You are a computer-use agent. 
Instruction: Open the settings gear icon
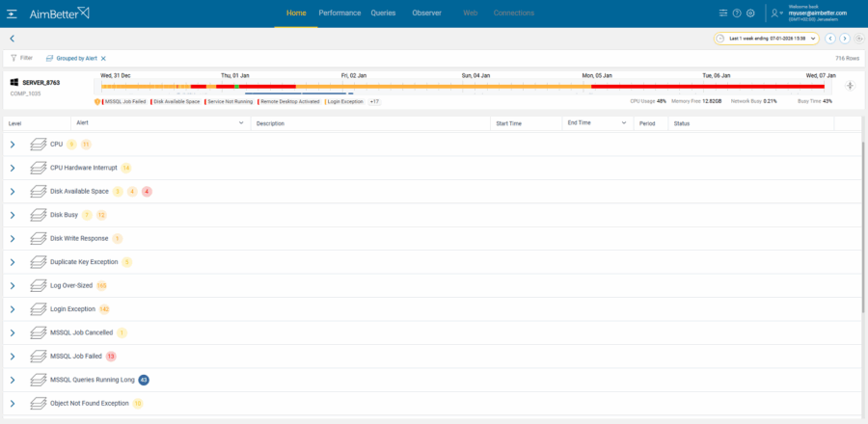[x=750, y=13]
